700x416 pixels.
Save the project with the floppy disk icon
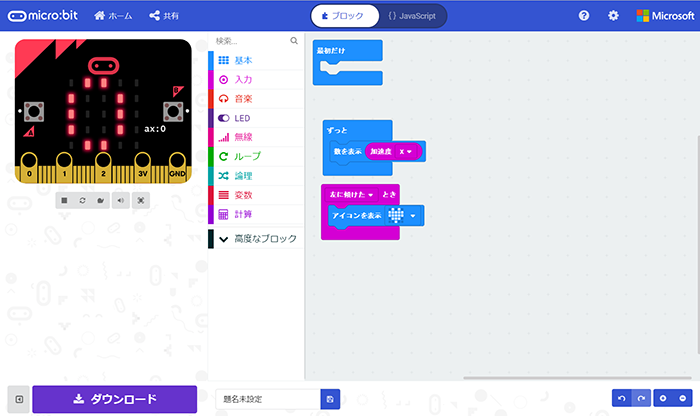[x=331, y=399]
